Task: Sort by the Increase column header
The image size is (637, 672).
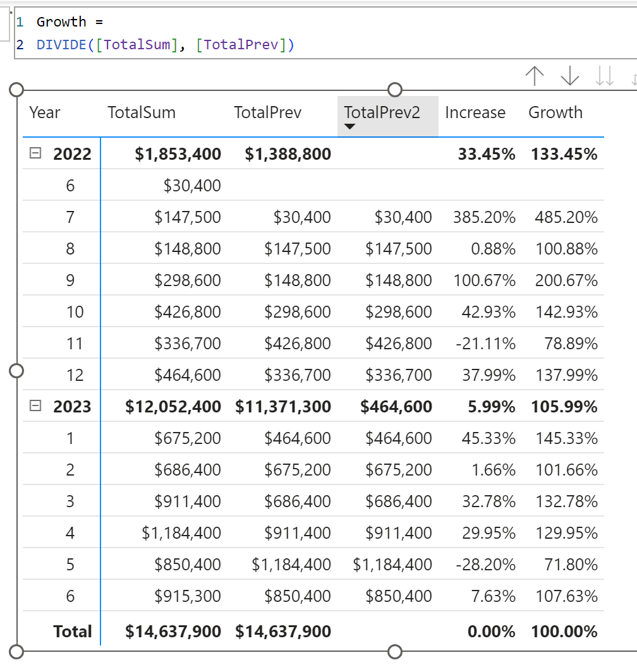Action: pos(476,112)
